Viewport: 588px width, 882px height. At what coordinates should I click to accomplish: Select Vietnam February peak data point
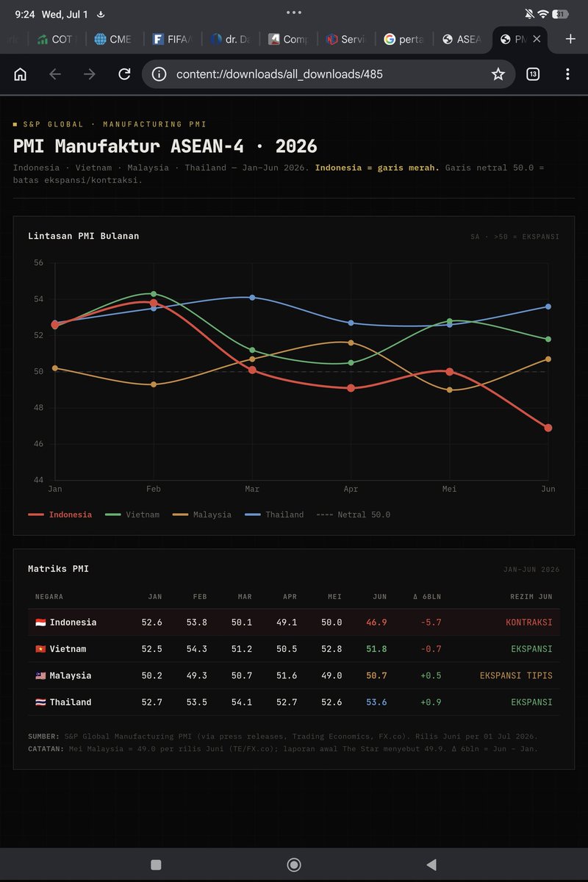(153, 293)
